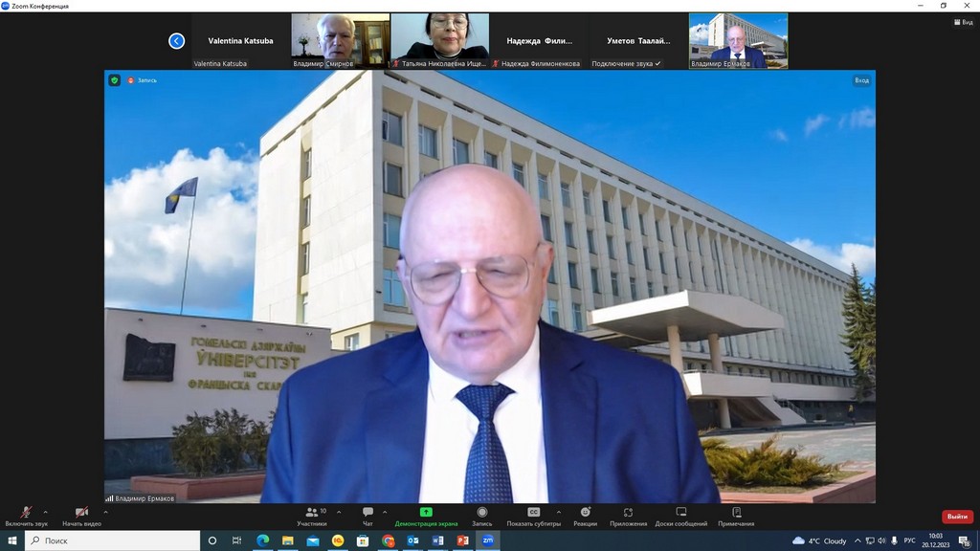Click the Вход button on video
980x551 pixels.
click(861, 80)
